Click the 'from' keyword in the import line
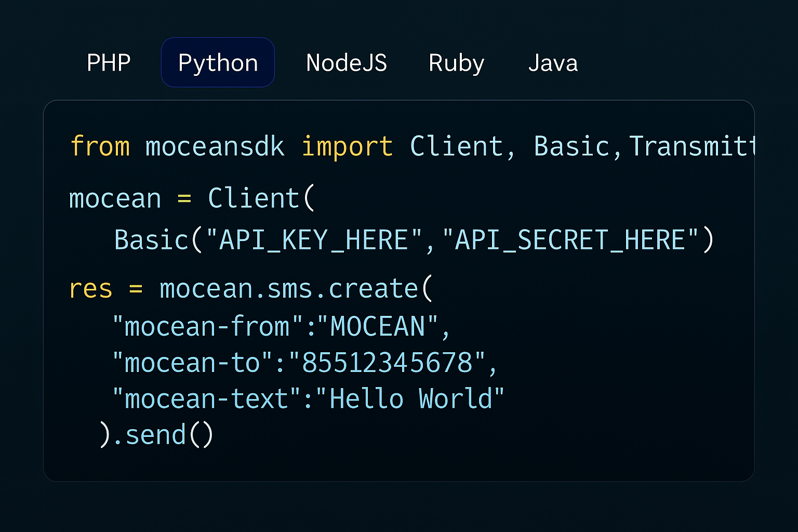798x532 pixels. pos(100,146)
